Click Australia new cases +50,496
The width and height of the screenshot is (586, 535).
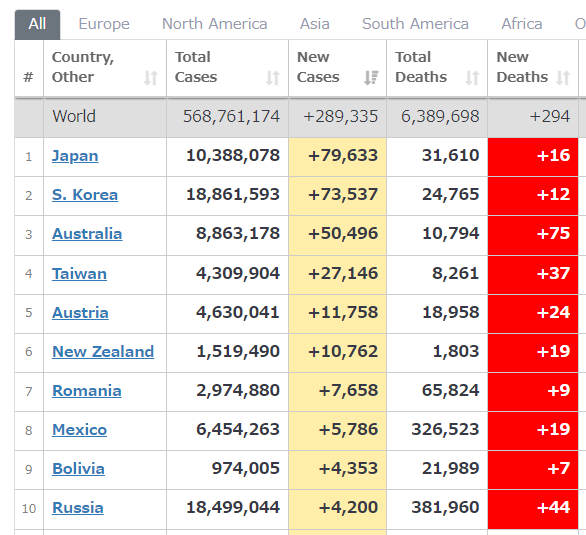[343, 233]
